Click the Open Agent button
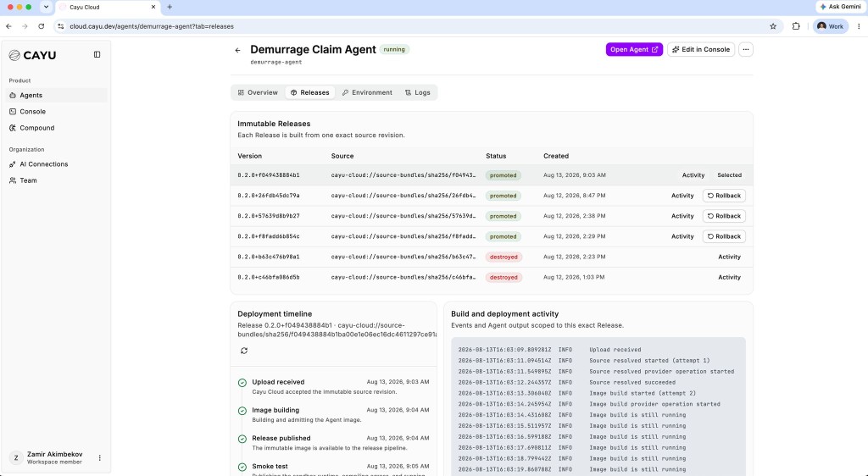The image size is (868, 476). pos(634,50)
